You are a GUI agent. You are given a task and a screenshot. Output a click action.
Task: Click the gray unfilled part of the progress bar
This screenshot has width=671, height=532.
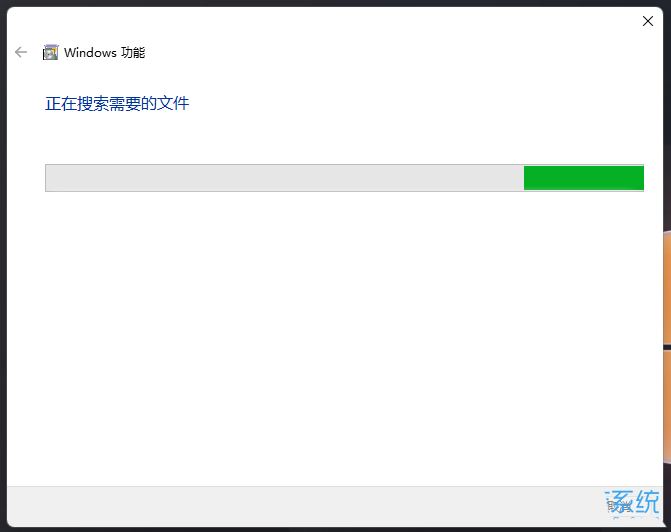click(285, 178)
